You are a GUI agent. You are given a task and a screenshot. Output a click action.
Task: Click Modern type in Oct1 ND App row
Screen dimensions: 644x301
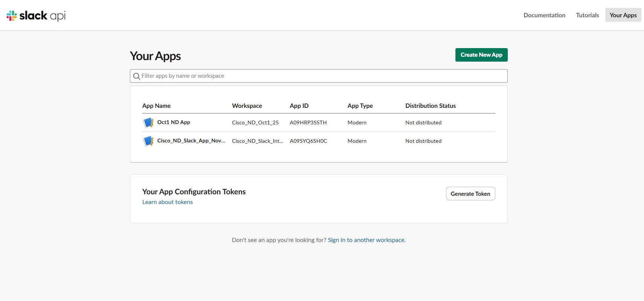click(x=357, y=123)
